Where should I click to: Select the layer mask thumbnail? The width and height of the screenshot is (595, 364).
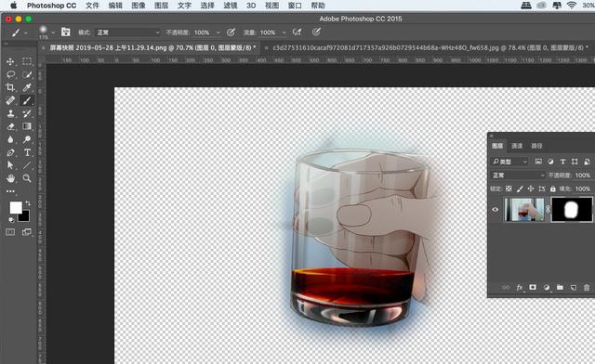coord(572,209)
